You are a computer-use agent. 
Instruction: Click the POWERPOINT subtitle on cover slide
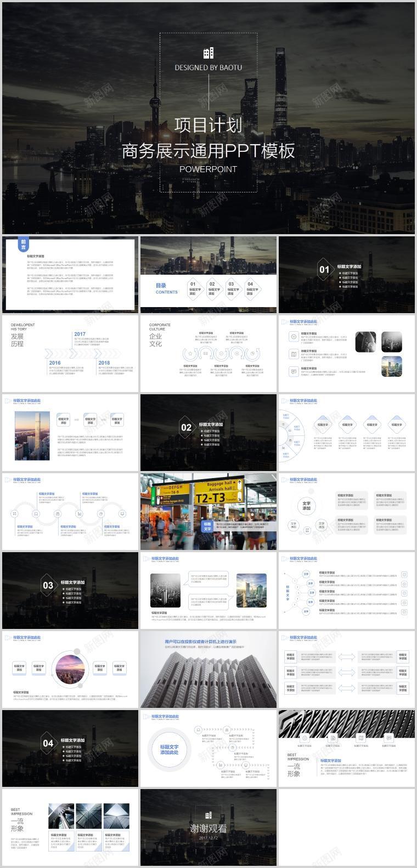tap(208, 169)
